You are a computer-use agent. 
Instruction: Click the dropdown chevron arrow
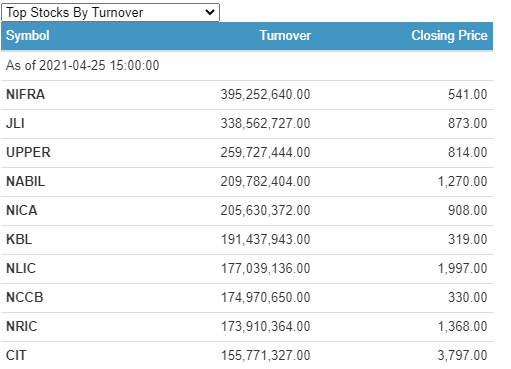tap(210, 13)
